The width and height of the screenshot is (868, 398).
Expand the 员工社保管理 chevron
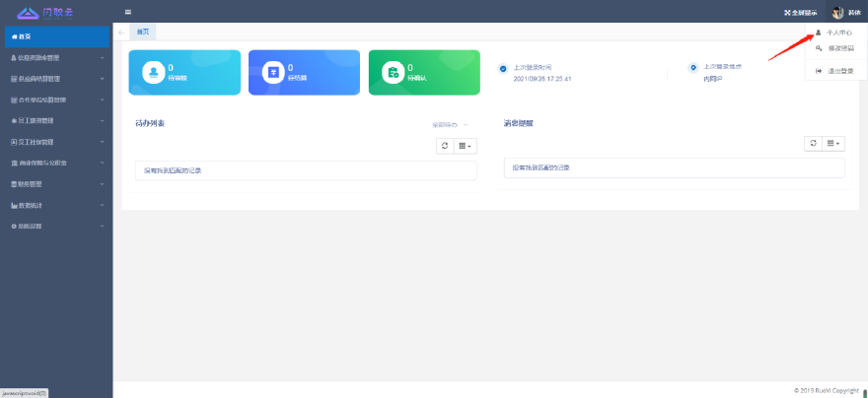(x=102, y=142)
